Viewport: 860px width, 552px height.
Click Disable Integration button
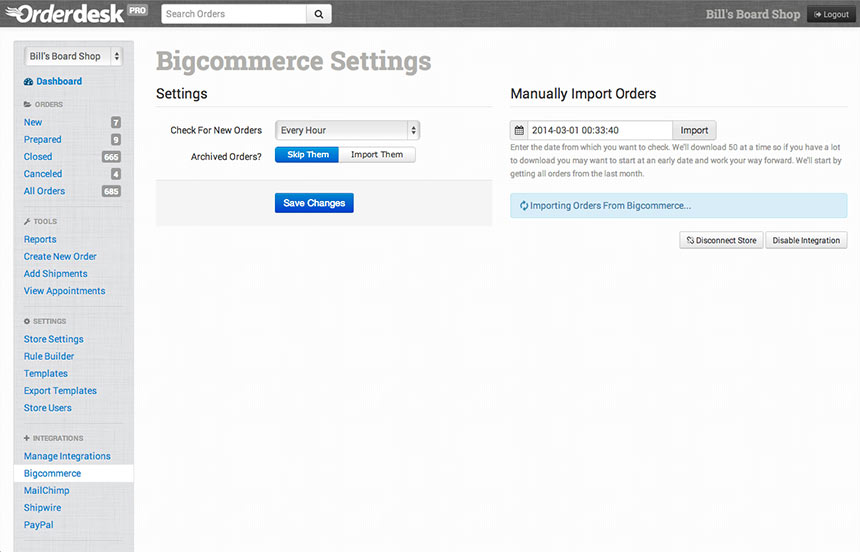806,240
